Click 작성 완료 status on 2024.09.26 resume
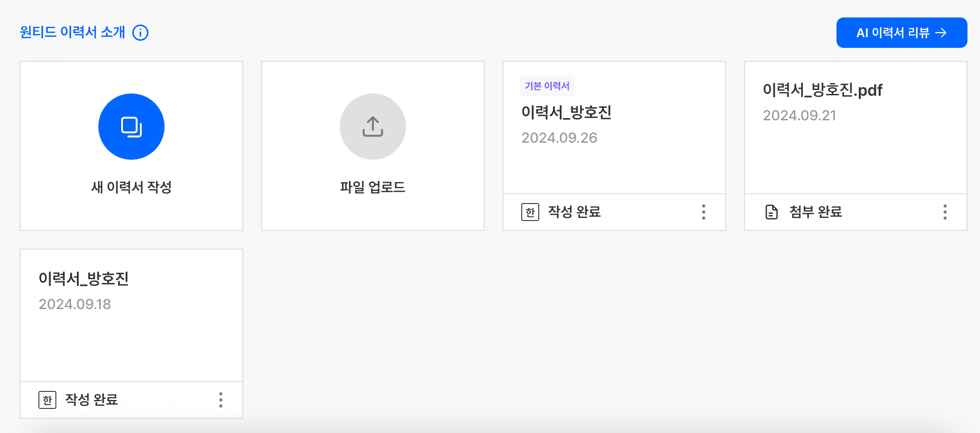Image resolution: width=980 pixels, height=433 pixels. (574, 212)
